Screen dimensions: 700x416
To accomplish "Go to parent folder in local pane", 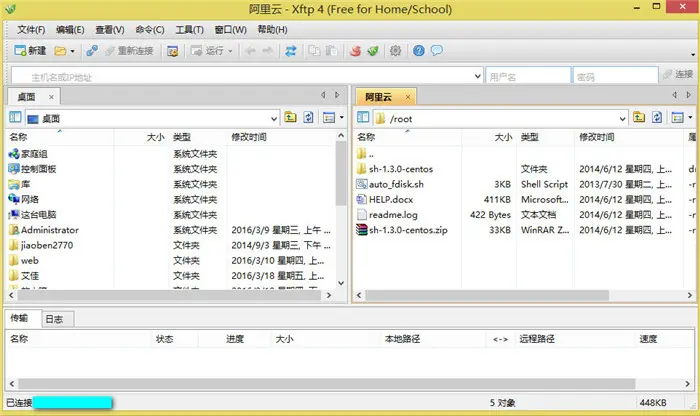I will [290, 117].
